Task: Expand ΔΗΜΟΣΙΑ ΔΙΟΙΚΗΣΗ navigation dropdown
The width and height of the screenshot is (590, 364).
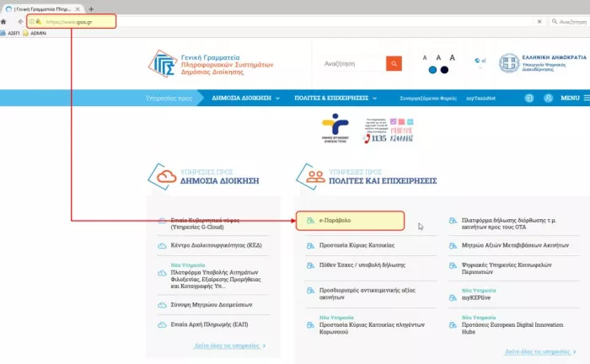Action: [246, 98]
